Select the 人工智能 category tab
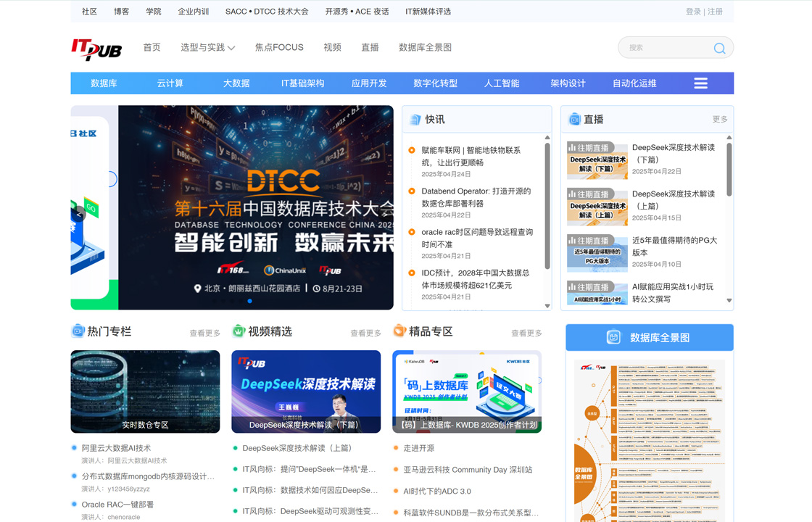812x522 pixels. (501, 83)
